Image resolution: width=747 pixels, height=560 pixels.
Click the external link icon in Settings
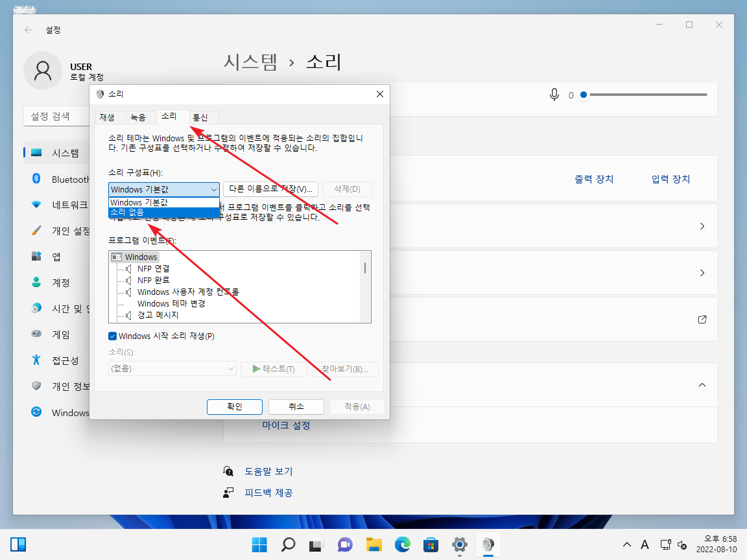702,320
